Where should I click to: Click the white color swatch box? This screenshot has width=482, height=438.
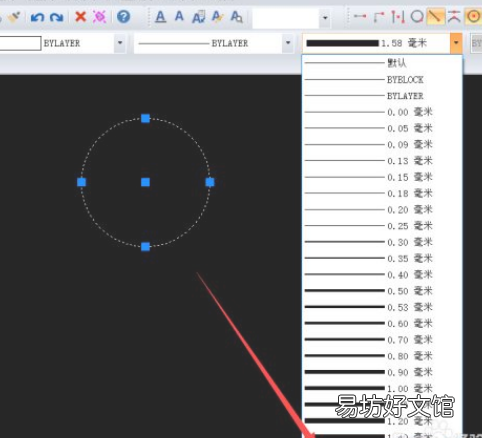click(20, 43)
